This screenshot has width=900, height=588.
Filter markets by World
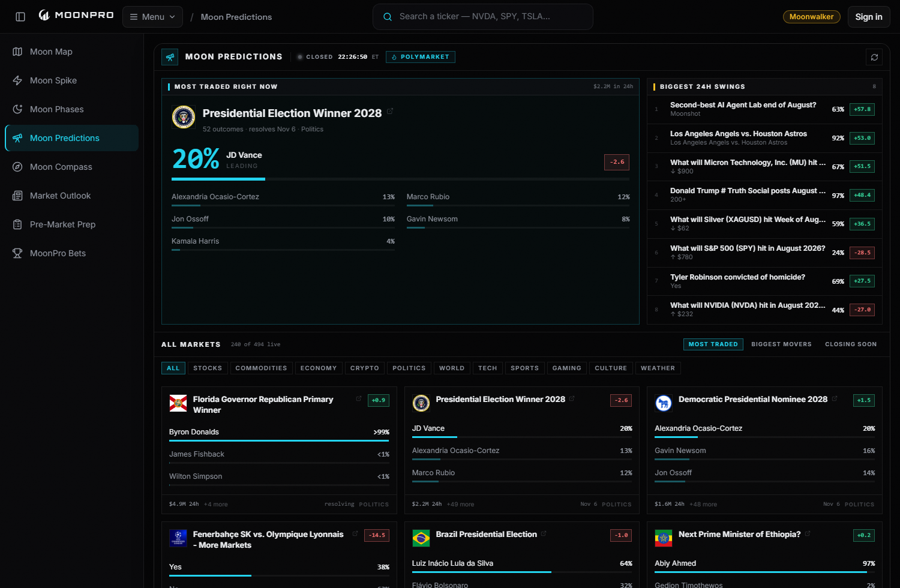point(452,368)
